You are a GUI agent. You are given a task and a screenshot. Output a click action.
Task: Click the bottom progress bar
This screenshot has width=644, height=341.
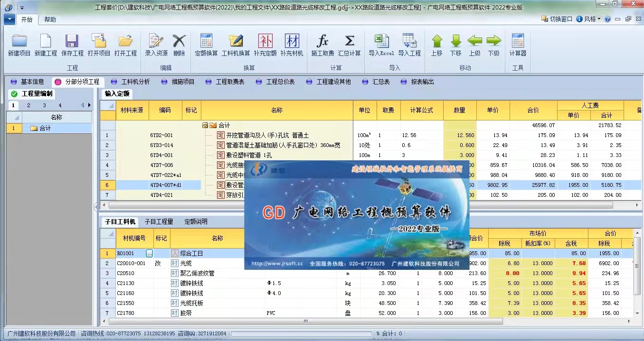click(x=301, y=334)
